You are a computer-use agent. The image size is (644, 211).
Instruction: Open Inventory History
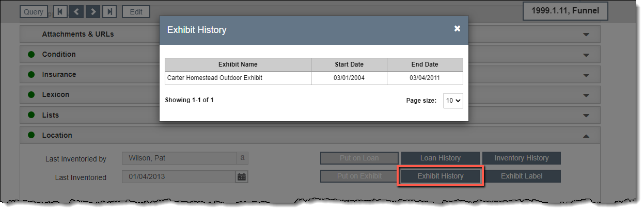[521, 158]
